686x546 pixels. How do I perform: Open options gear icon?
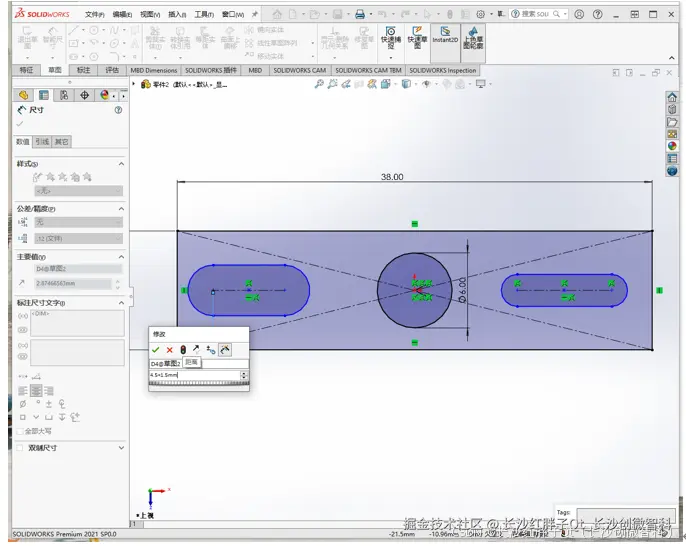480,14
